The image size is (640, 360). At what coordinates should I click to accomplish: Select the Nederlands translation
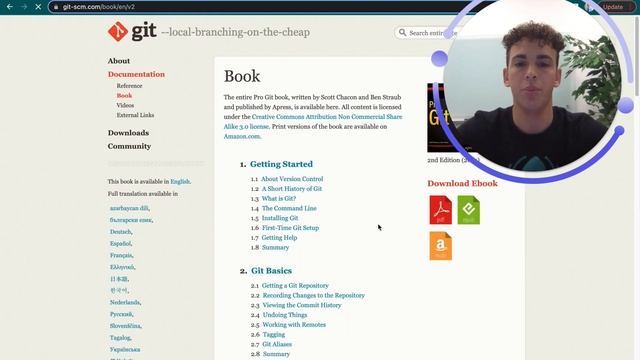click(x=125, y=302)
